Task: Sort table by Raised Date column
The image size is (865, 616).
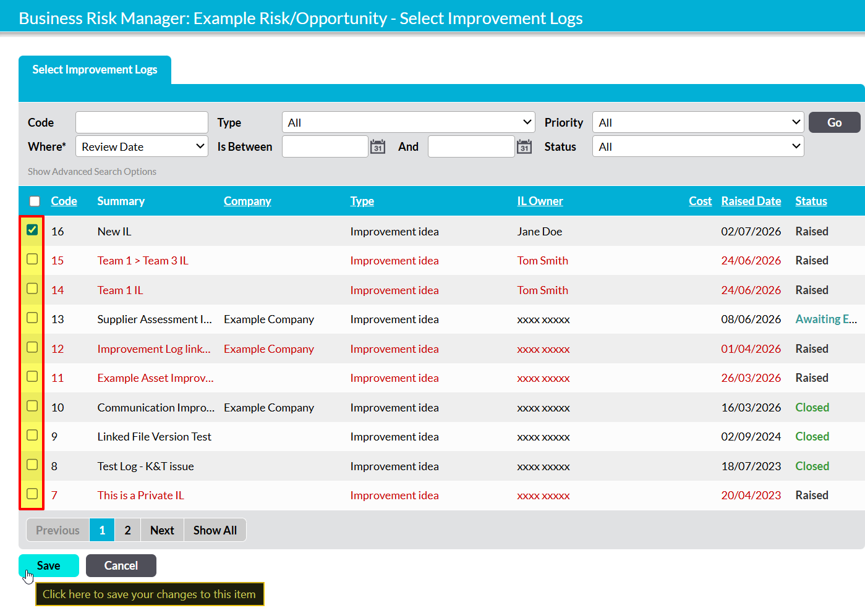Action: [751, 201]
